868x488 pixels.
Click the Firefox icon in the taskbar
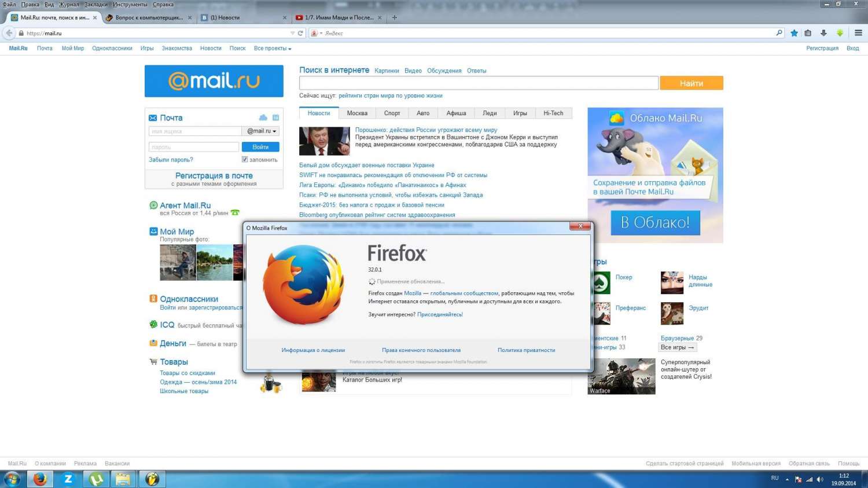39,479
